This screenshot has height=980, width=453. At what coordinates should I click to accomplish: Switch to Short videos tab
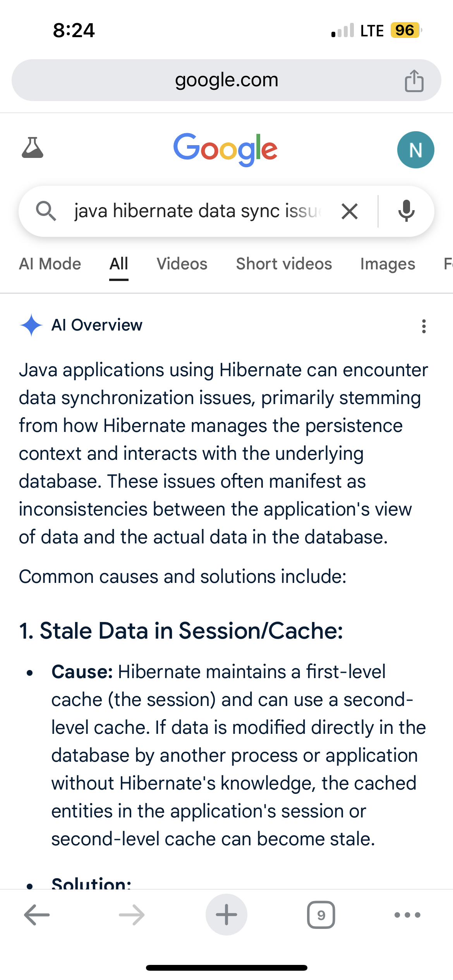click(284, 264)
